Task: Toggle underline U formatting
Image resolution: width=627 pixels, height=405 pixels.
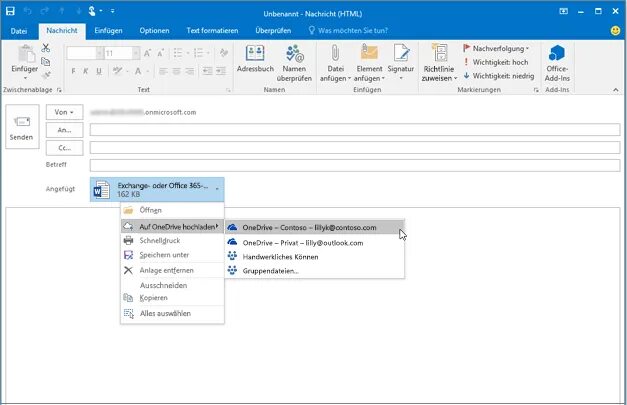Action: [x=99, y=71]
